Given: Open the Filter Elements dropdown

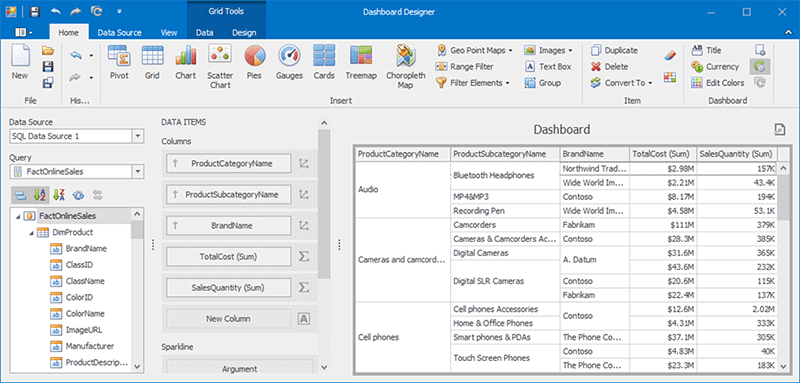Looking at the screenshot, I should point(508,83).
